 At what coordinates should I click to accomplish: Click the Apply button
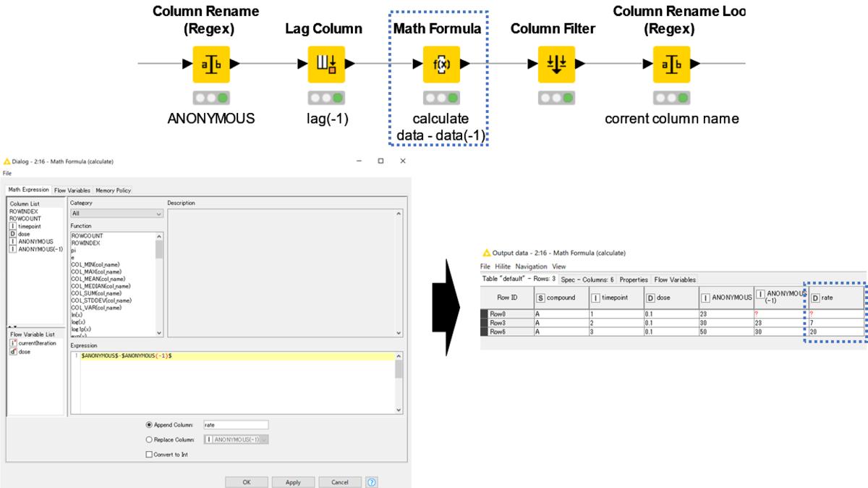pyautogui.click(x=293, y=482)
